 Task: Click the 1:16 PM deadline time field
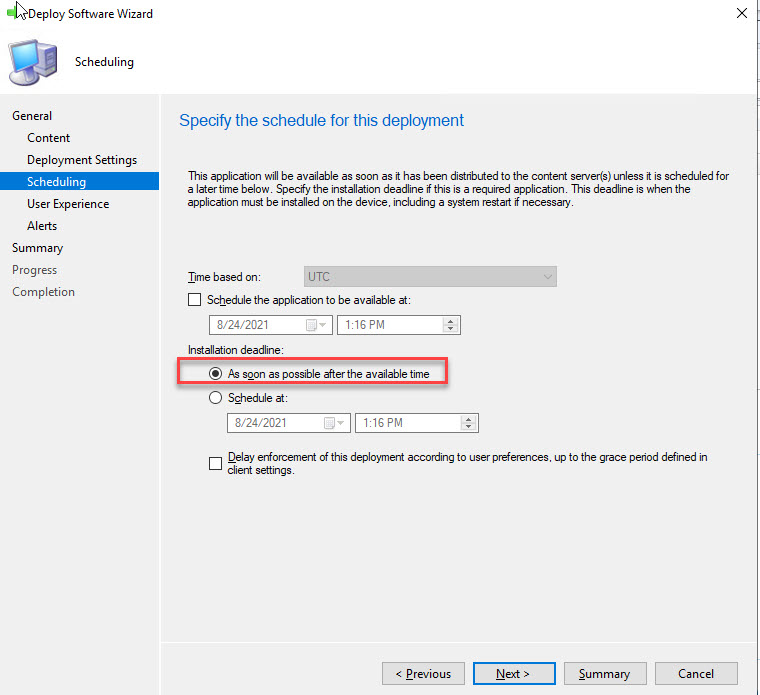(x=405, y=423)
